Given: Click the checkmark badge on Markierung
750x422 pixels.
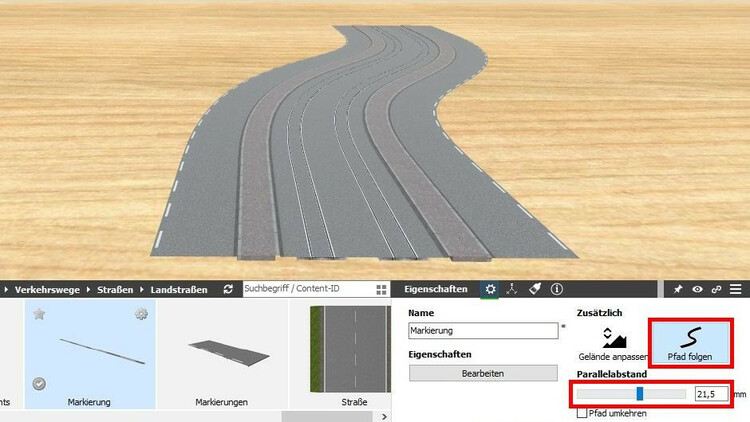Looking at the screenshot, I should (39, 384).
